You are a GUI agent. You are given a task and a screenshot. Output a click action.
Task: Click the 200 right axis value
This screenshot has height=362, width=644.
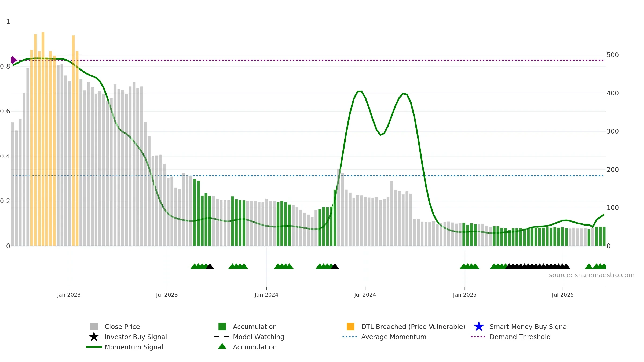[x=613, y=170]
